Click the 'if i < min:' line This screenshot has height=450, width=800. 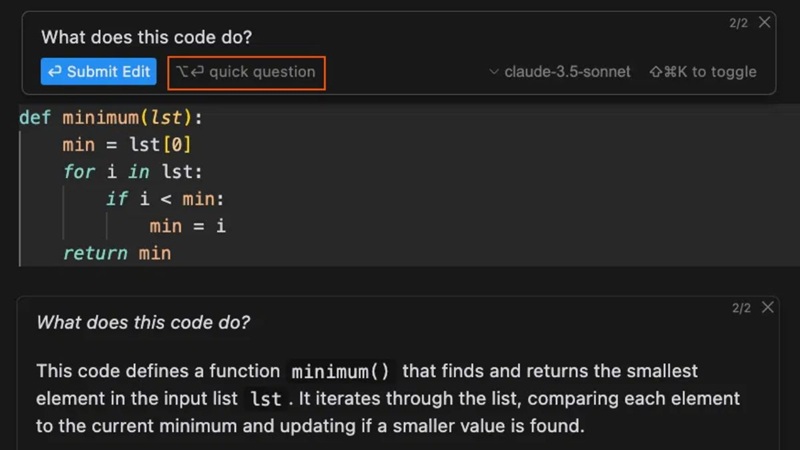pyautogui.click(x=165, y=199)
